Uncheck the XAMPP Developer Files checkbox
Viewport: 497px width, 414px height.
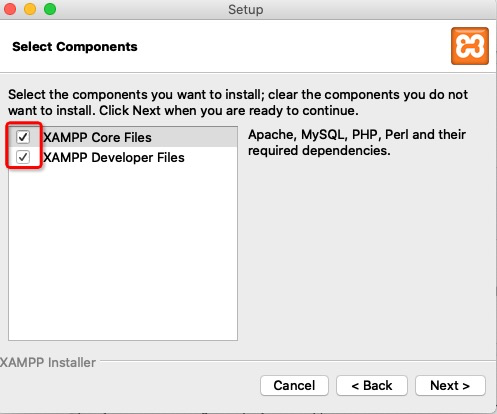(23, 157)
